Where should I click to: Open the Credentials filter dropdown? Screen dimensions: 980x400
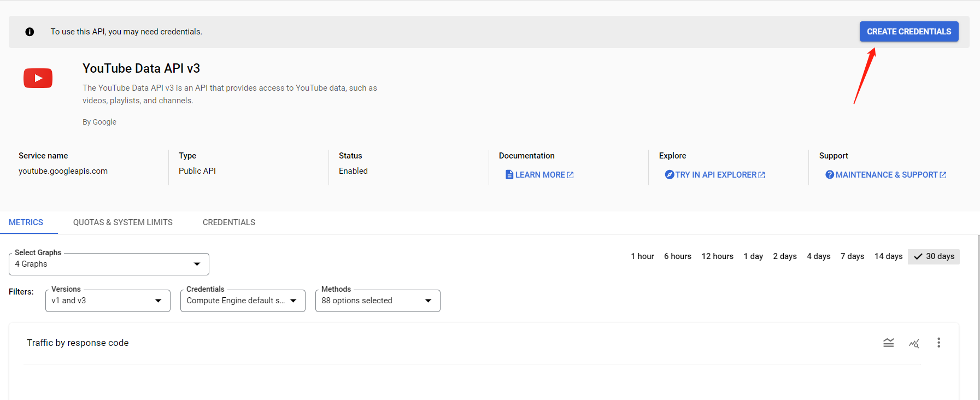click(x=243, y=301)
